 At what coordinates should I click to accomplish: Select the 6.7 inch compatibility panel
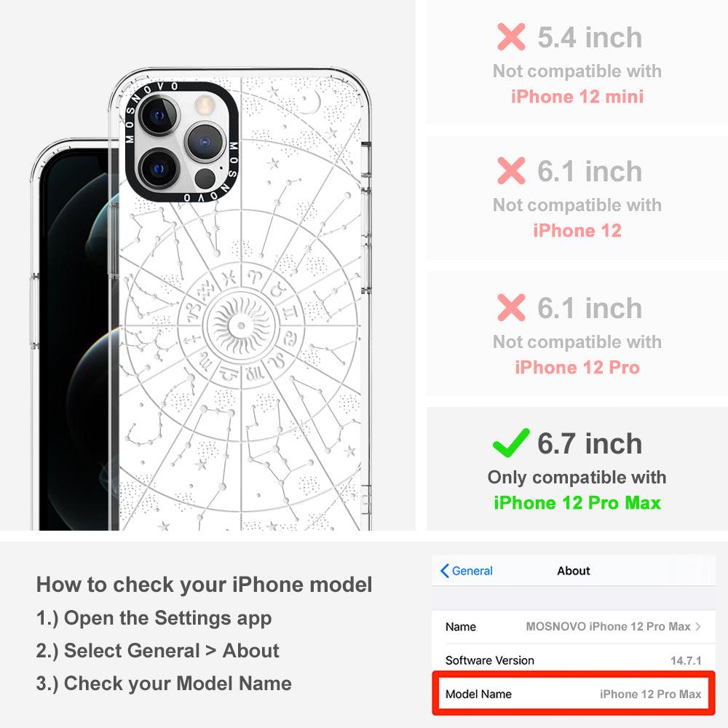[577, 469]
